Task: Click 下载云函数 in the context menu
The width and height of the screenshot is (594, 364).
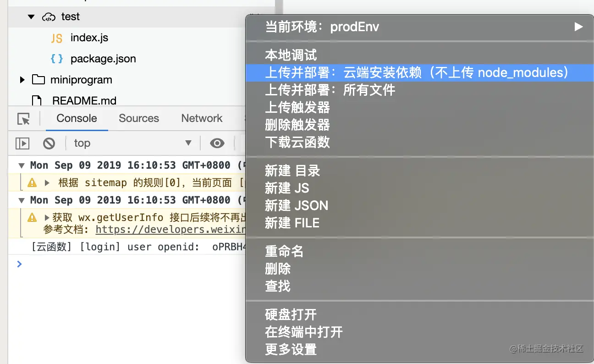Action: [x=297, y=142]
